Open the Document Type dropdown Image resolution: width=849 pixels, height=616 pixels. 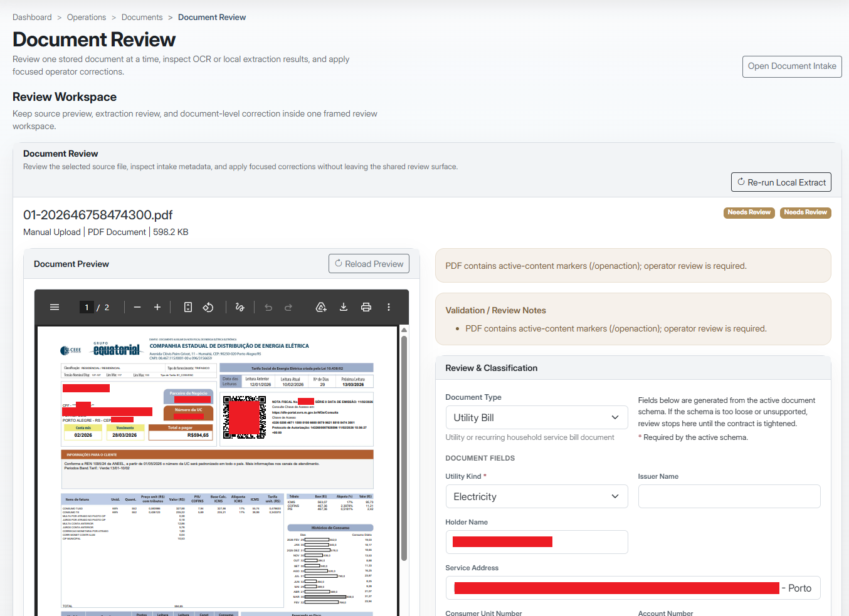(x=536, y=417)
